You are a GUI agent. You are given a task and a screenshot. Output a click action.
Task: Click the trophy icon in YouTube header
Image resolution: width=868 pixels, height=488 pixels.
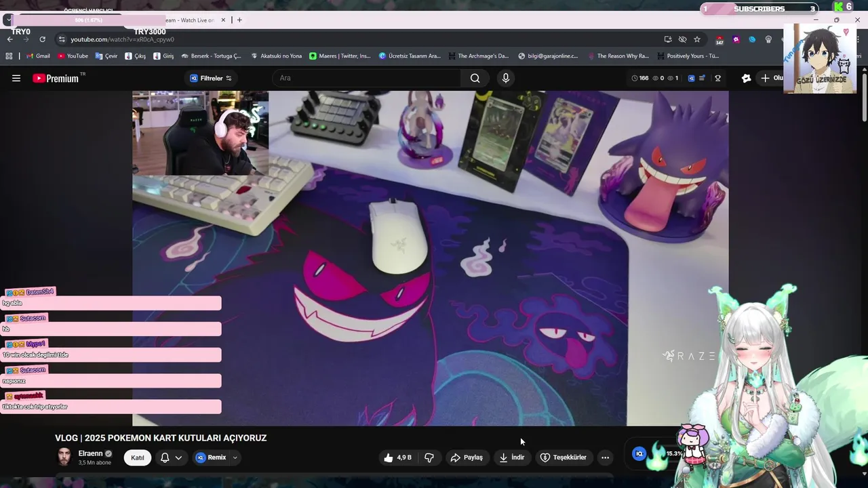pos(717,78)
